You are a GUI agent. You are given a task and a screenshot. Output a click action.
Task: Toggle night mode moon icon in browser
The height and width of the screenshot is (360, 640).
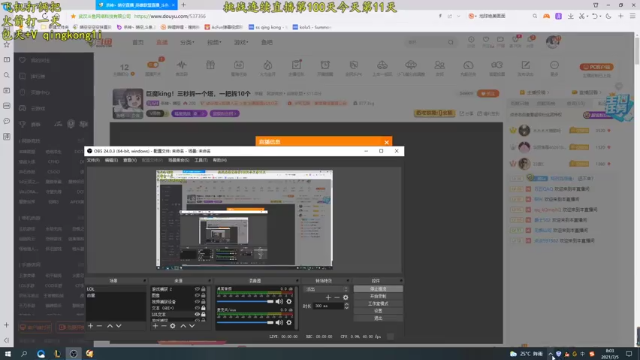(x=609, y=16)
